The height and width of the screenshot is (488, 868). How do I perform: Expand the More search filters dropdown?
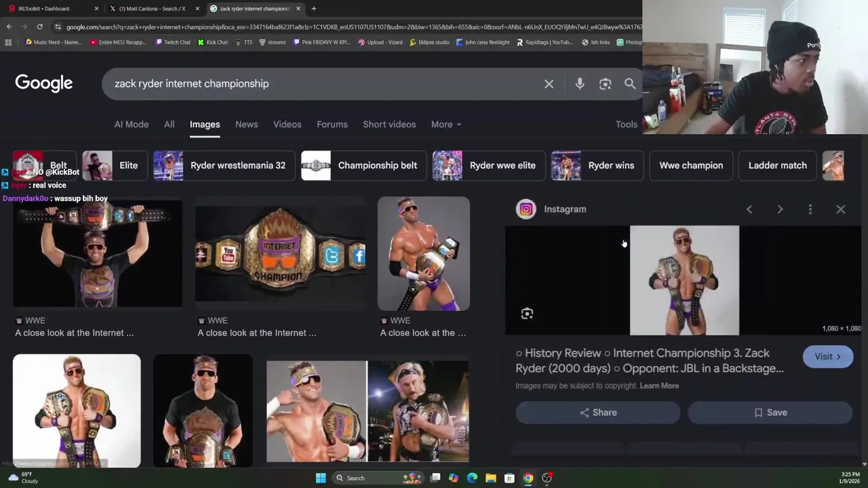click(446, 124)
